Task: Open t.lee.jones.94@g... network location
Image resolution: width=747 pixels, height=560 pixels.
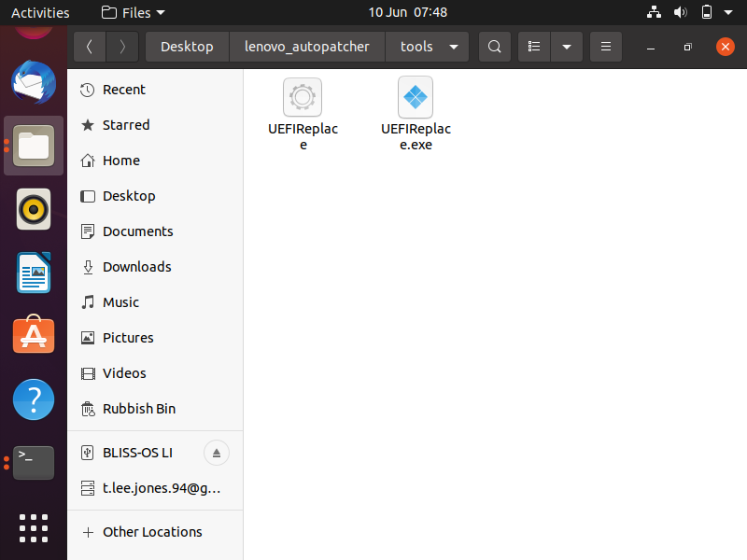Action: click(155, 488)
